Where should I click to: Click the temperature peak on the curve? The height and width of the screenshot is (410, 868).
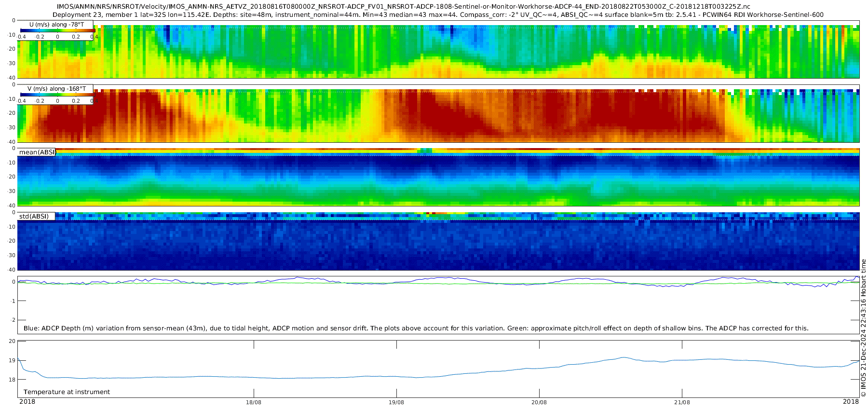[x=624, y=357]
